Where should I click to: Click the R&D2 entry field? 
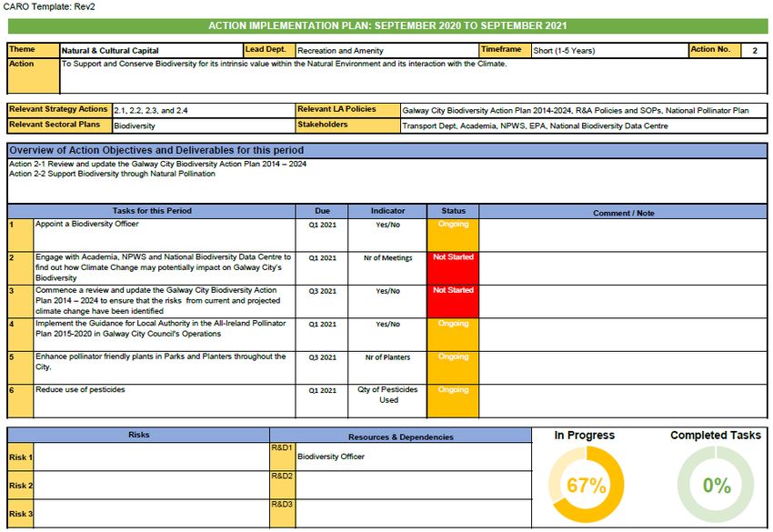[413, 485]
